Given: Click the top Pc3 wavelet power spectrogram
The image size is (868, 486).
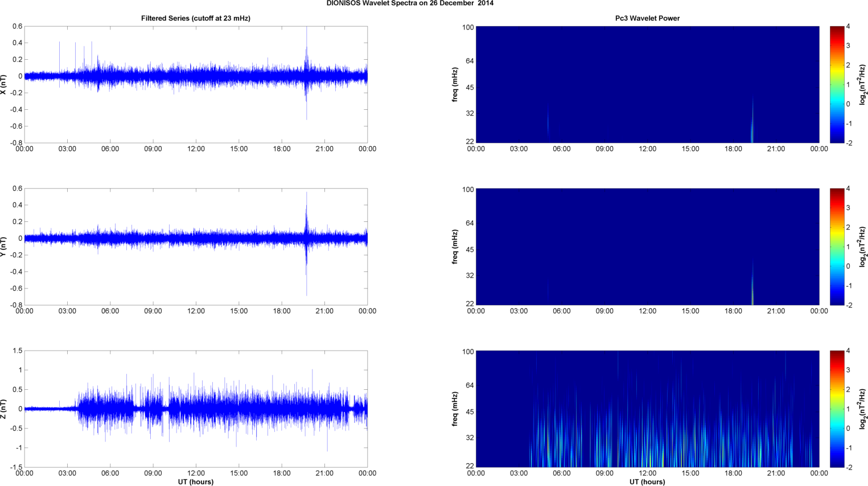Looking at the screenshot, I should (647, 84).
